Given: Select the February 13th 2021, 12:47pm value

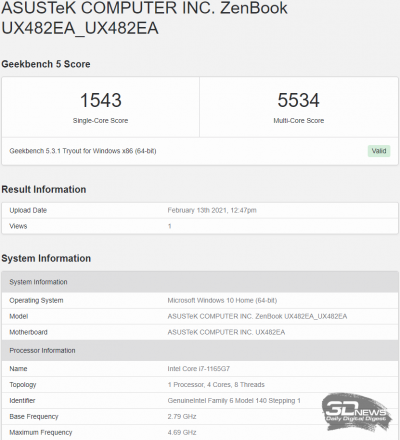Looking at the screenshot, I should click(x=212, y=210).
